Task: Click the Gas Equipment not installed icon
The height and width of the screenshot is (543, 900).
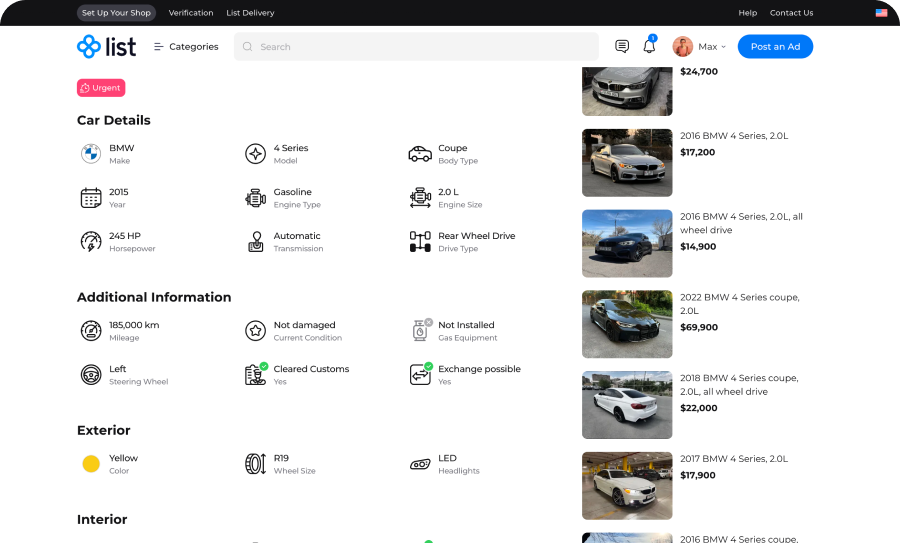Action: coord(422,330)
